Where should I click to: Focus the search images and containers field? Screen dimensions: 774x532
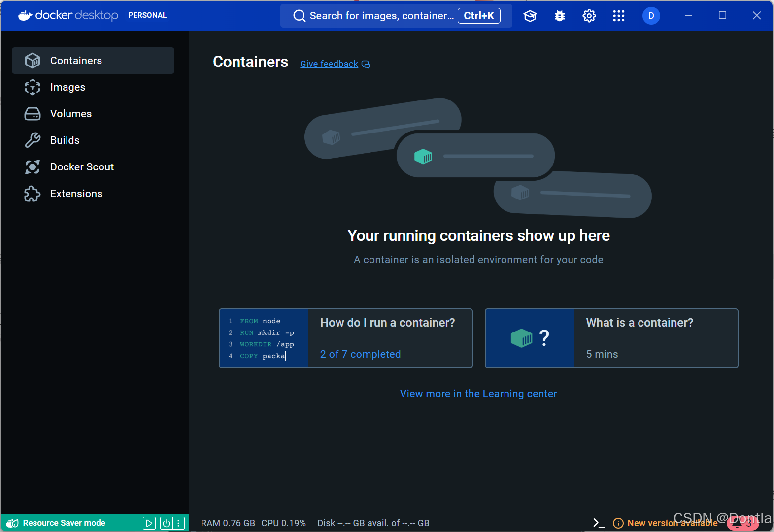pos(396,16)
